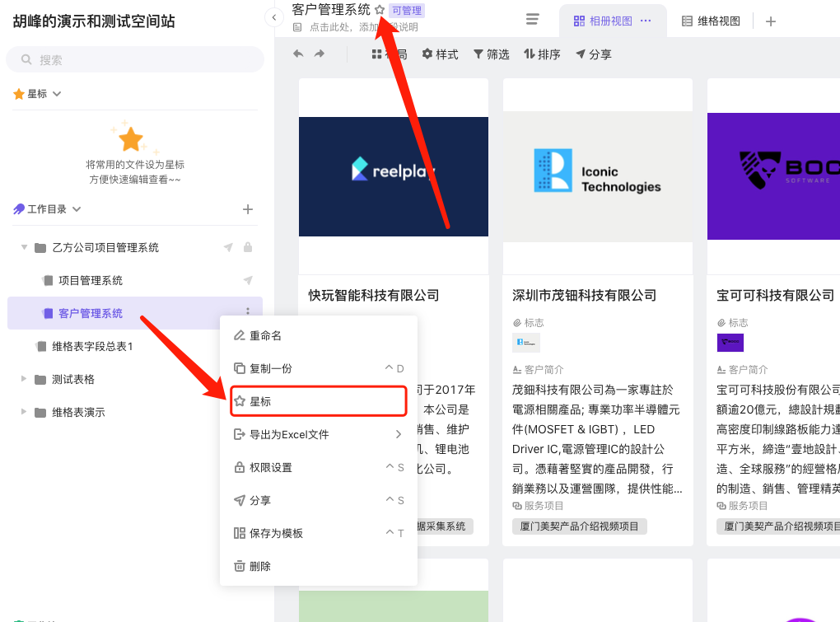
Task: Focus the 搜索 search field
Action: 134,59
